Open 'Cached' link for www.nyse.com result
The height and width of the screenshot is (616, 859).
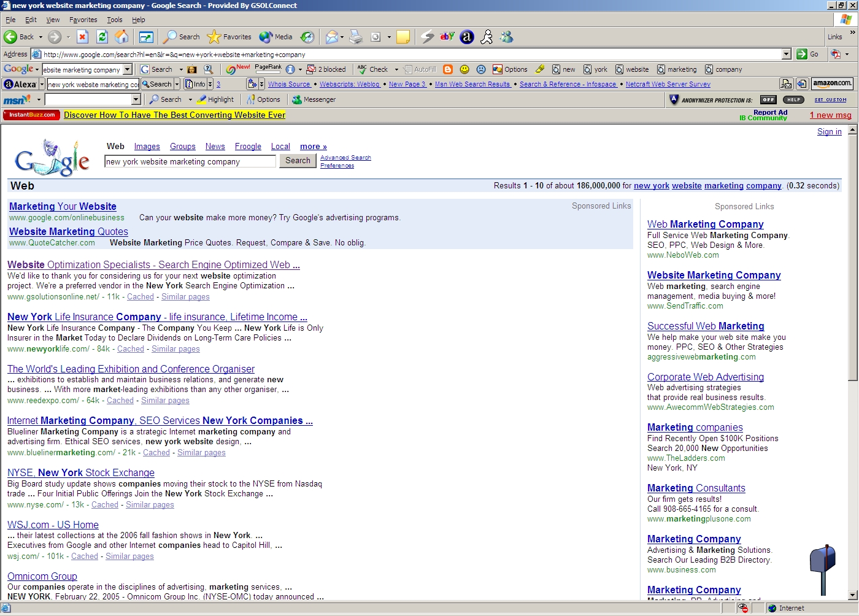coord(105,505)
